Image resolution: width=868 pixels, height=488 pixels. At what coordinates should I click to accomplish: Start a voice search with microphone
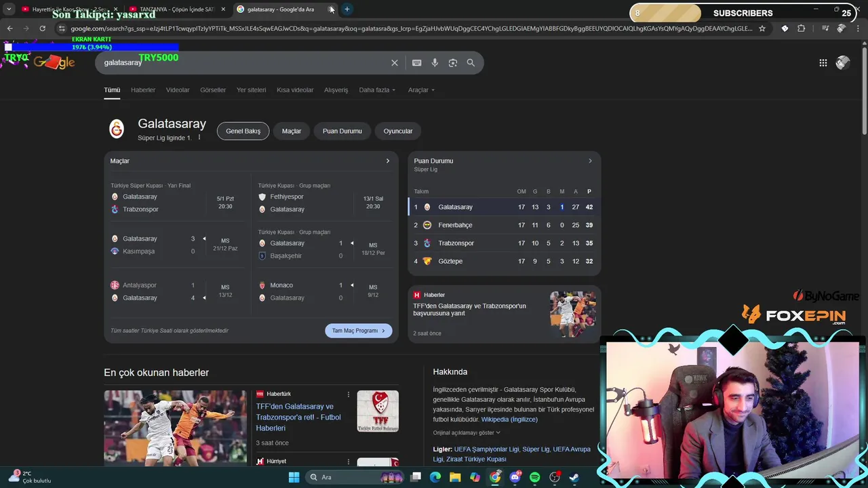(435, 62)
